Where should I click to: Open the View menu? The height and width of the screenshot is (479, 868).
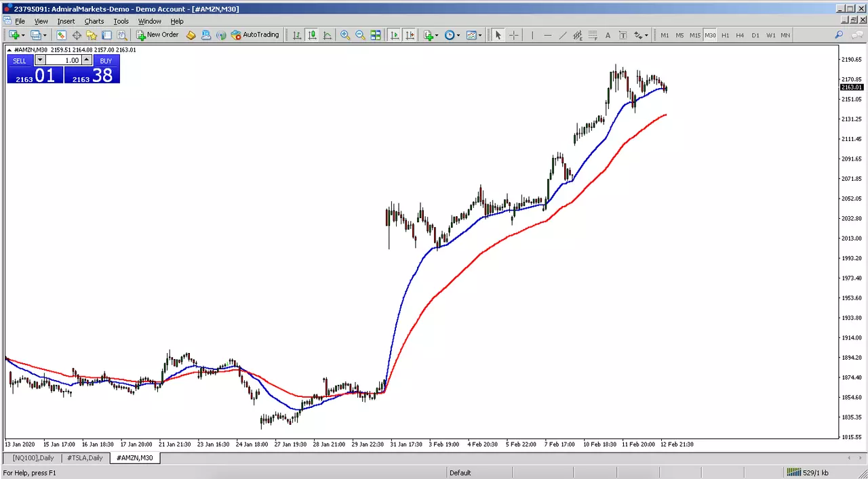(41, 21)
